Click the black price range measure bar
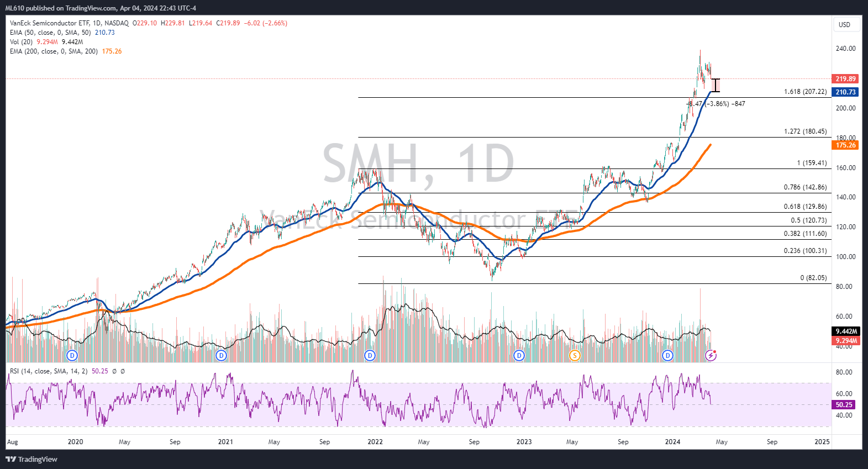 click(716, 85)
